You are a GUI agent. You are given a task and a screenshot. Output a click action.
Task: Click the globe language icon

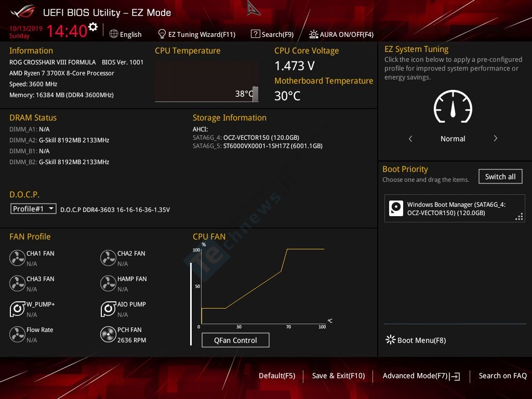tap(114, 34)
